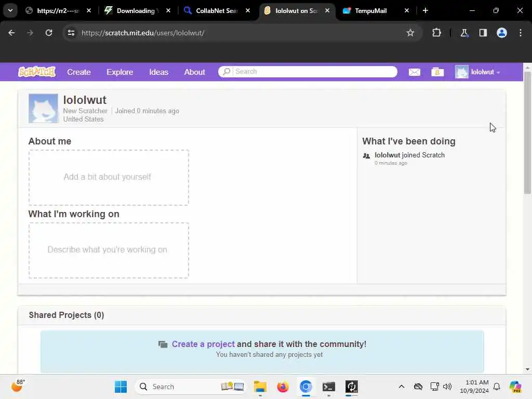Open the My Stuff folder icon
The width and height of the screenshot is (532, 399).
(x=437, y=72)
